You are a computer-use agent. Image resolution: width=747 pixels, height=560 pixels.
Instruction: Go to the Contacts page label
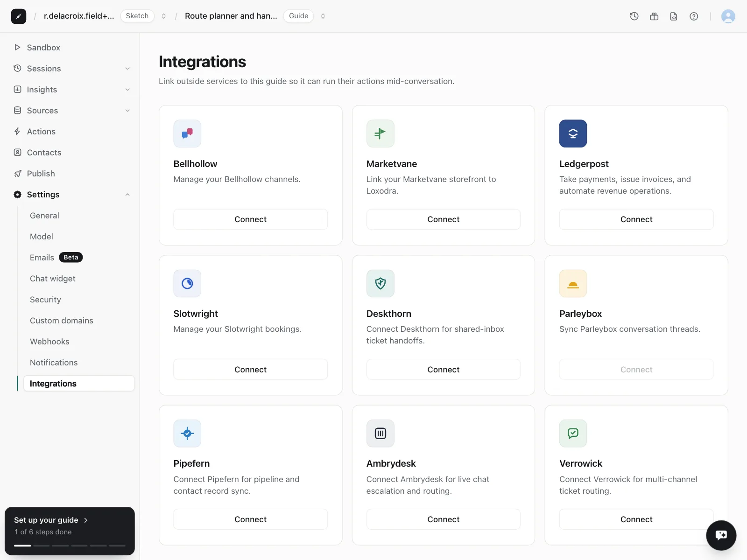pos(44,153)
